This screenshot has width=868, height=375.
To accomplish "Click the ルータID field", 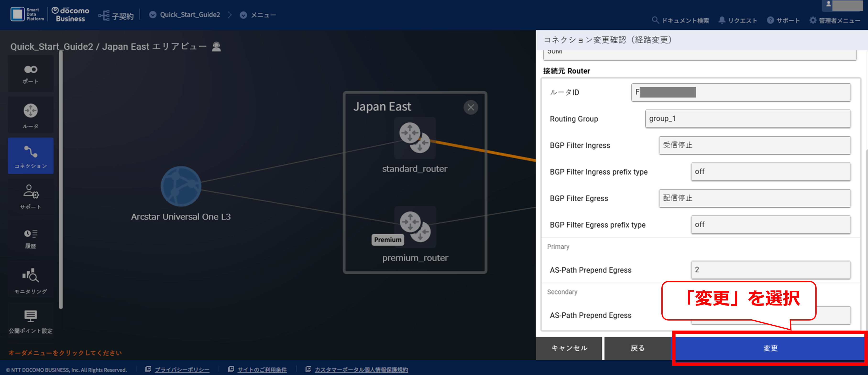I will [741, 92].
